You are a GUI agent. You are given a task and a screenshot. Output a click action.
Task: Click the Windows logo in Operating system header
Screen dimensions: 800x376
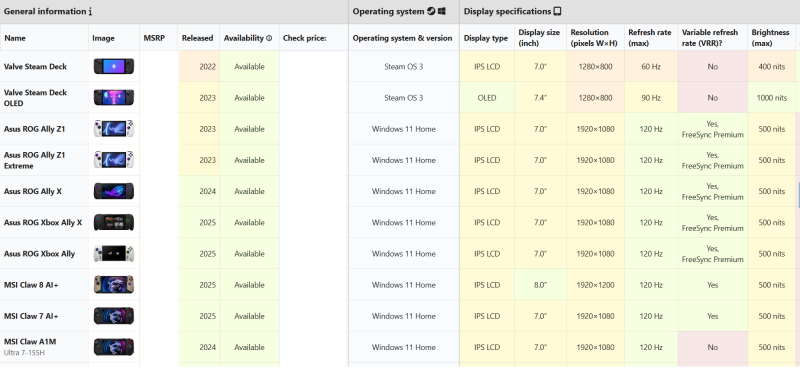tap(442, 11)
